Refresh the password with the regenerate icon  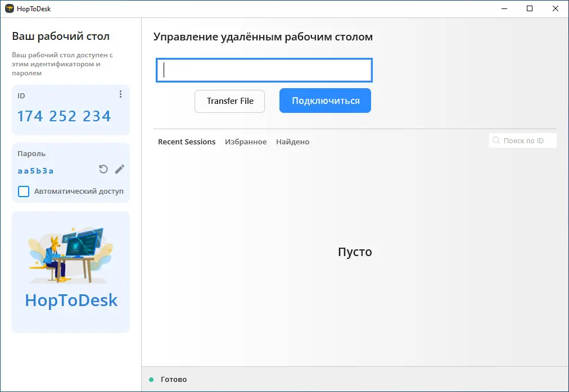point(103,169)
